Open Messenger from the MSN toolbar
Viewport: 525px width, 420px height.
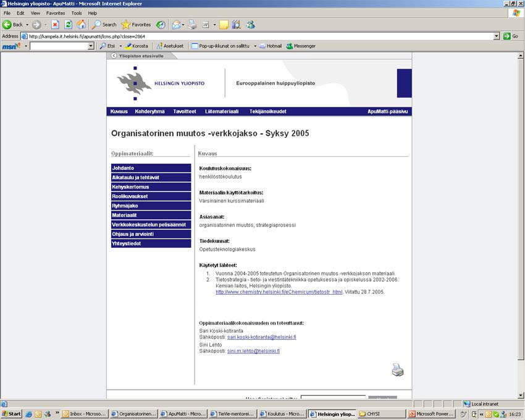coord(301,46)
